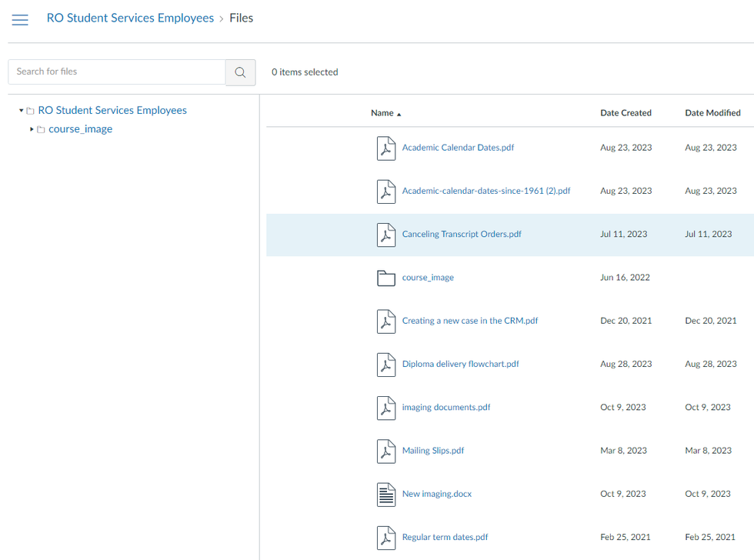754x560 pixels.
Task: Click Date Created of Academic Calendar Dates.pdf
Action: pyautogui.click(x=626, y=148)
